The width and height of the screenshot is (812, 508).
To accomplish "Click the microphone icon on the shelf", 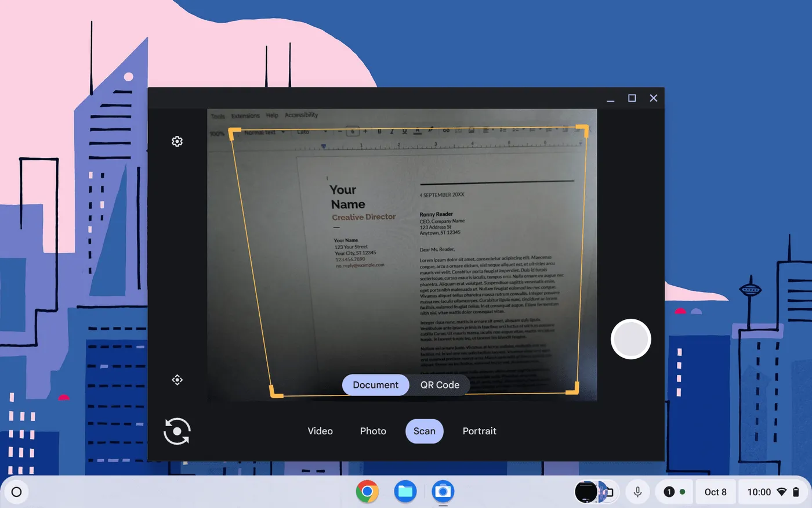I will click(x=637, y=492).
